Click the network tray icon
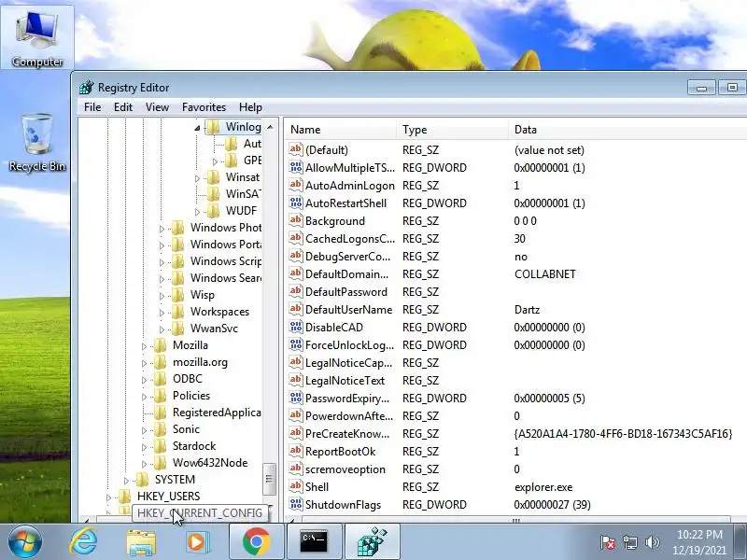The image size is (747, 560). point(629,542)
